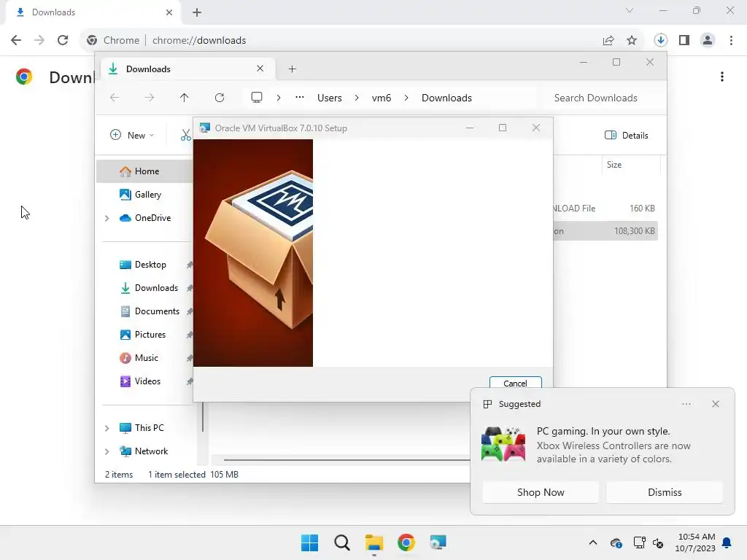The image size is (747, 560).
Task: Toggle the Chrome side panel
Action: [684, 41]
